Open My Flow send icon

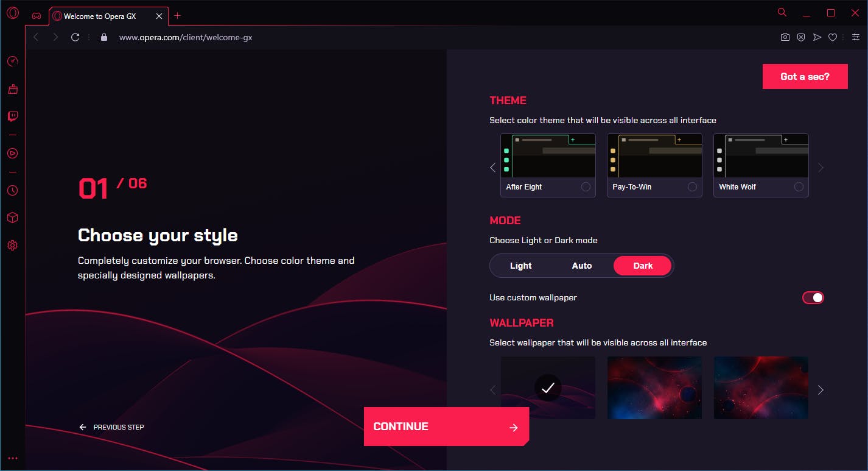click(x=817, y=37)
